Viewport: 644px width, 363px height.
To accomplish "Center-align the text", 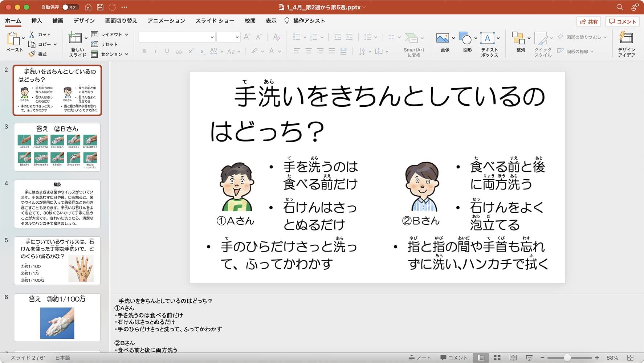I will point(309,52).
